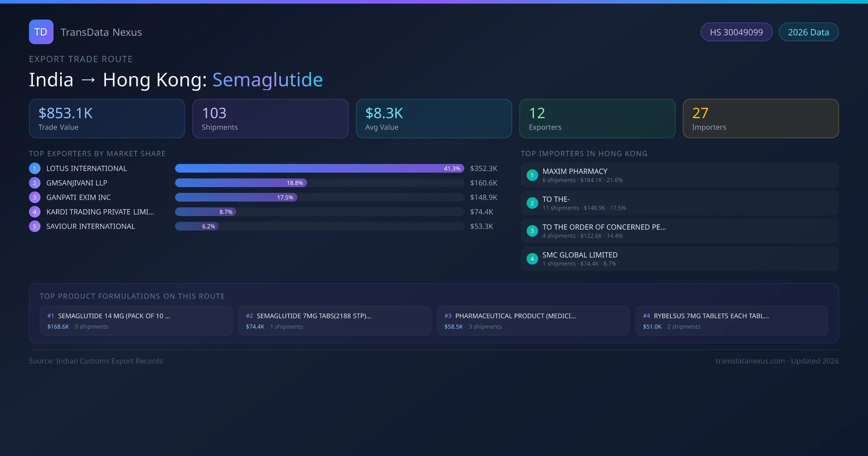Select rank badge 1 next to LOTUS INTERNATIONAL
868x456 pixels.
(35, 168)
